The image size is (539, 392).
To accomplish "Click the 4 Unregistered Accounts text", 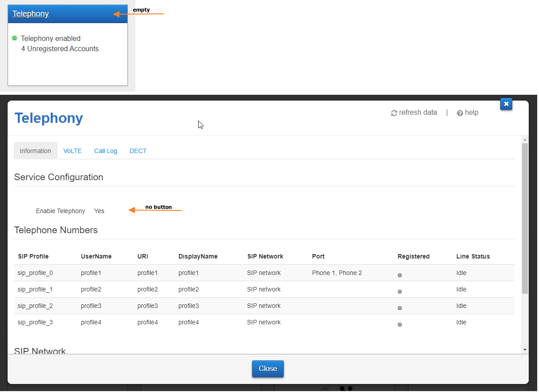I will pyautogui.click(x=60, y=49).
